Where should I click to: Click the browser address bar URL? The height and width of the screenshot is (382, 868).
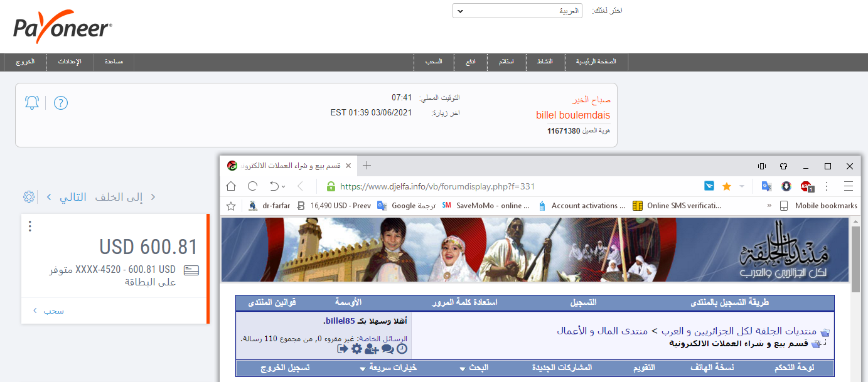coord(437,186)
